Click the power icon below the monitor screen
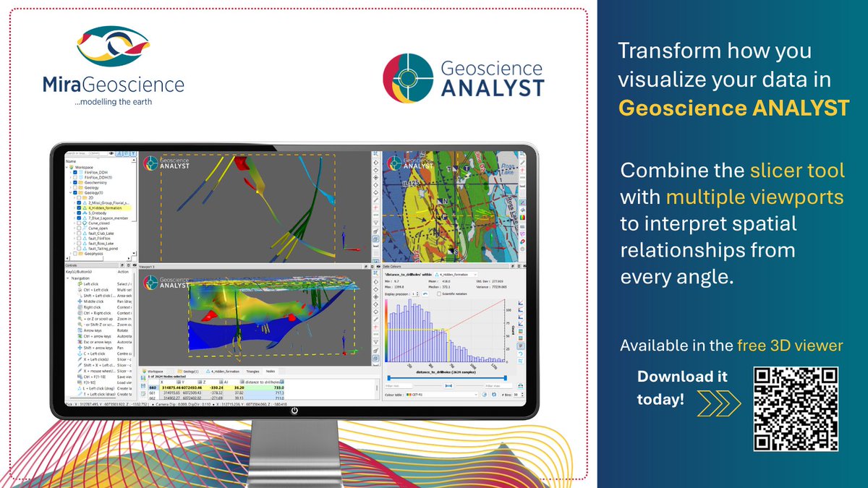Viewport: 868px width, 488px height. coord(294,411)
